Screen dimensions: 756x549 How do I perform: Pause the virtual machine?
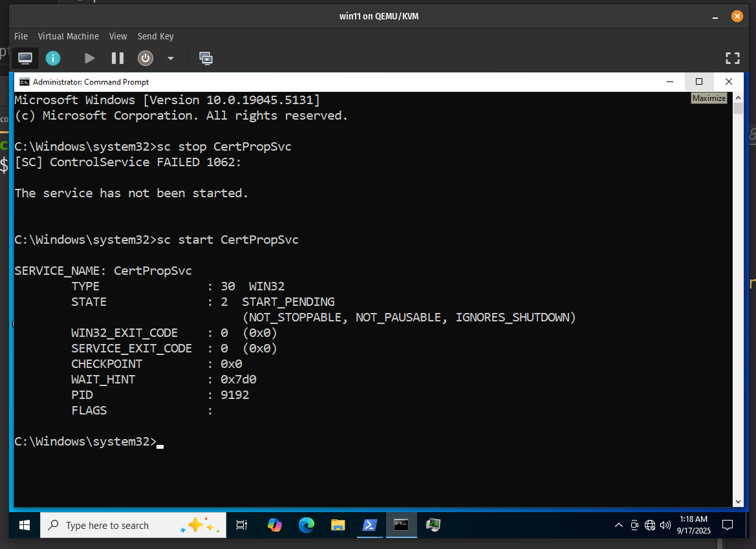pos(118,58)
